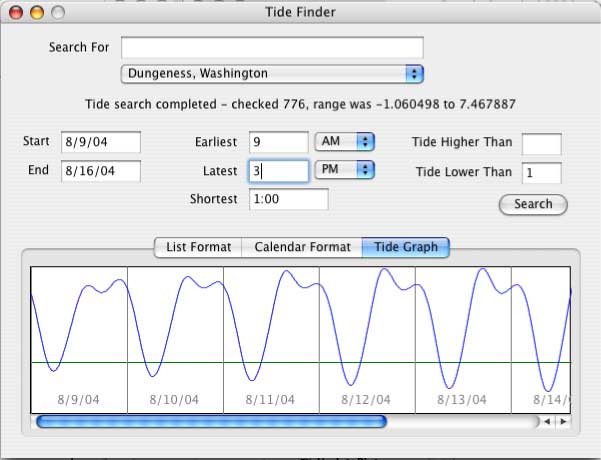This screenshot has height=460, width=601.
Task: Click the Tide Lower Than field
Action: click(541, 173)
